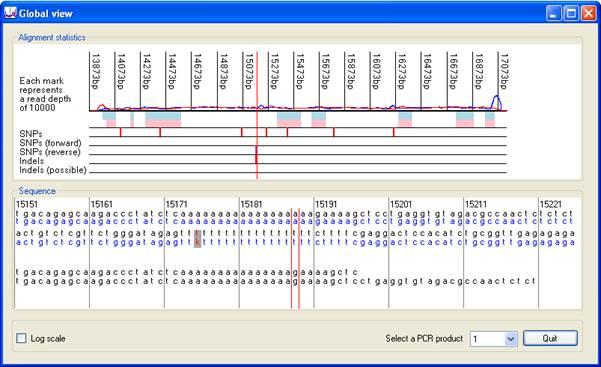Click the PCR product field showing 1
Screen dimensions: 601x367
[488, 339]
